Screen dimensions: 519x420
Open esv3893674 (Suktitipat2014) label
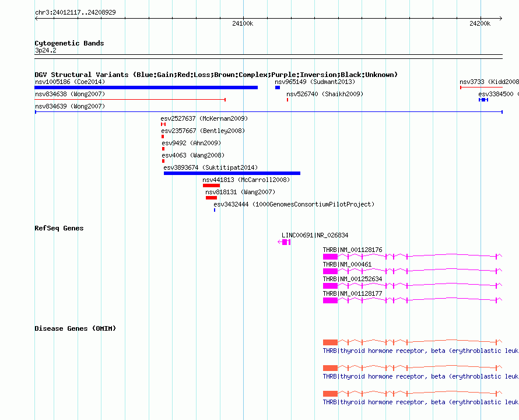coord(211,167)
